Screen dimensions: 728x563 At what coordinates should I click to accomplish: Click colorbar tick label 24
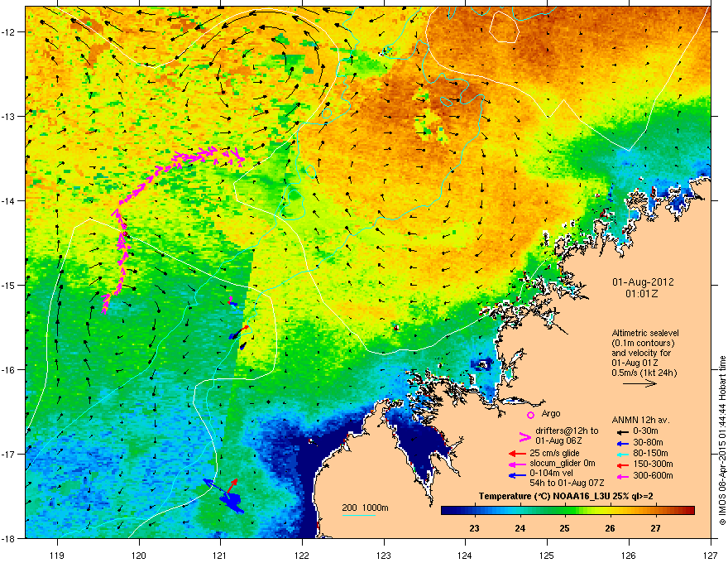(520, 528)
